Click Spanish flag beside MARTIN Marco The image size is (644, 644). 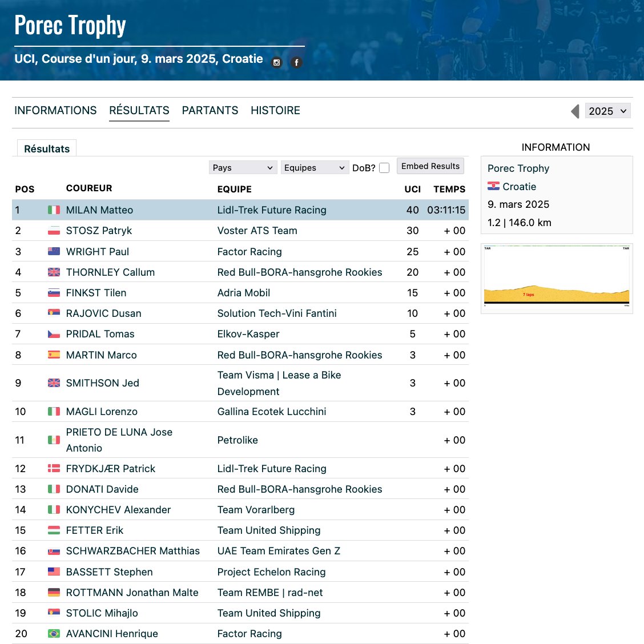tap(54, 355)
